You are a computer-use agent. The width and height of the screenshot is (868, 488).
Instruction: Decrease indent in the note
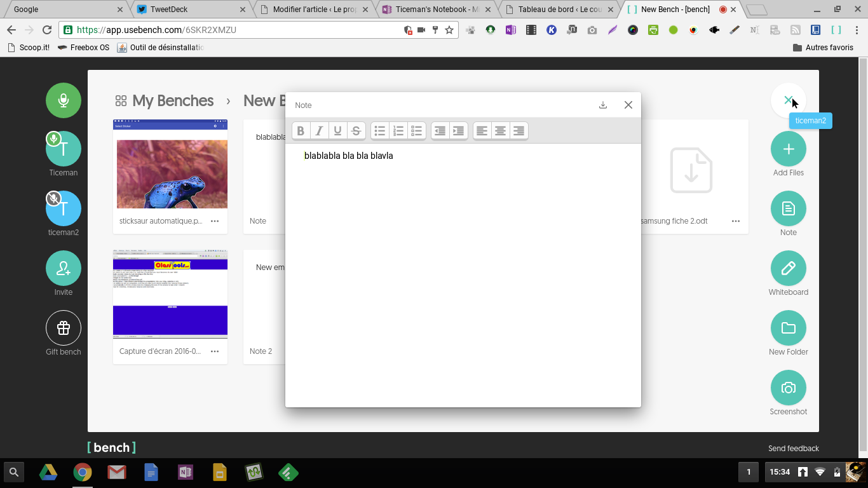point(440,131)
